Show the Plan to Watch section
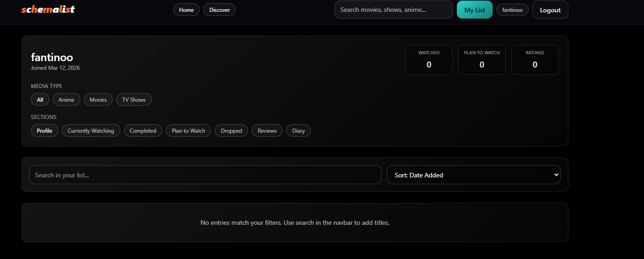The width and height of the screenshot is (644, 259). tap(189, 130)
